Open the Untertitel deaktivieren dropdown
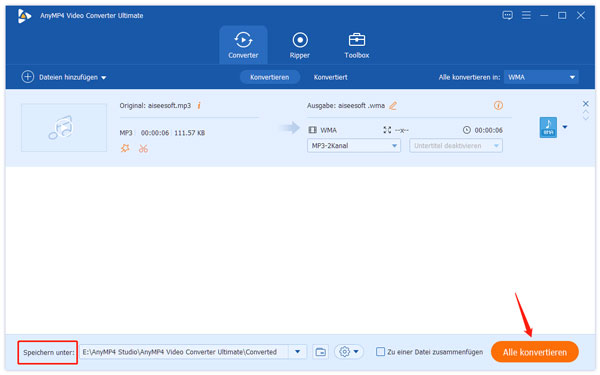The width and height of the screenshot is (600, 375). 456,146
